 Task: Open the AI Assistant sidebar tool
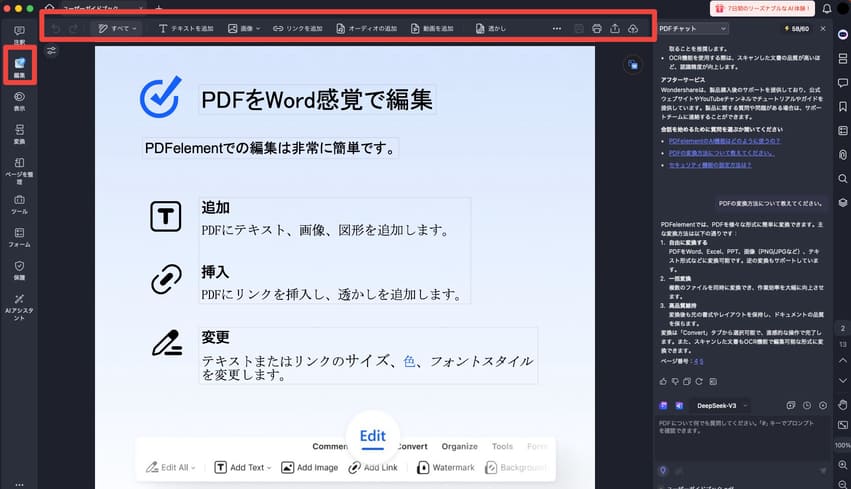19,307
